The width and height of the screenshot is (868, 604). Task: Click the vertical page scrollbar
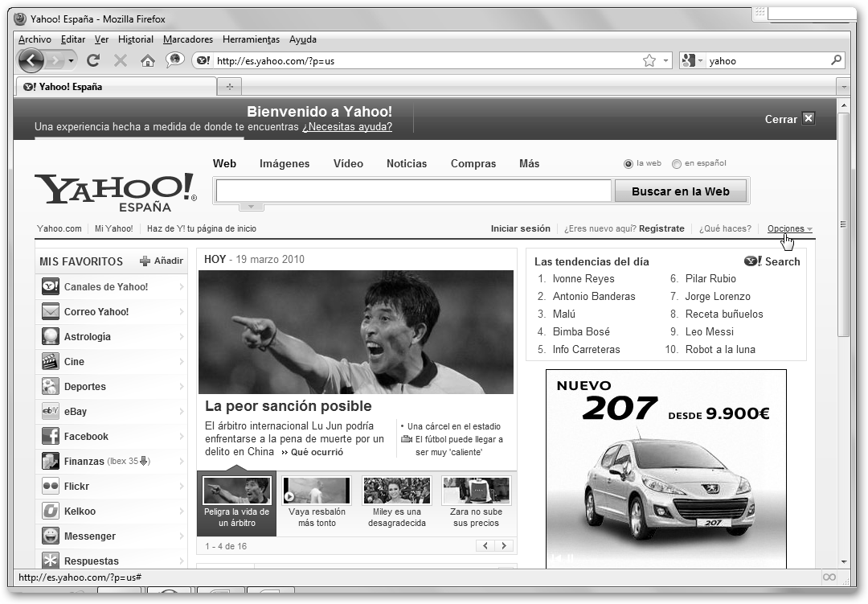tap(843, 225)
